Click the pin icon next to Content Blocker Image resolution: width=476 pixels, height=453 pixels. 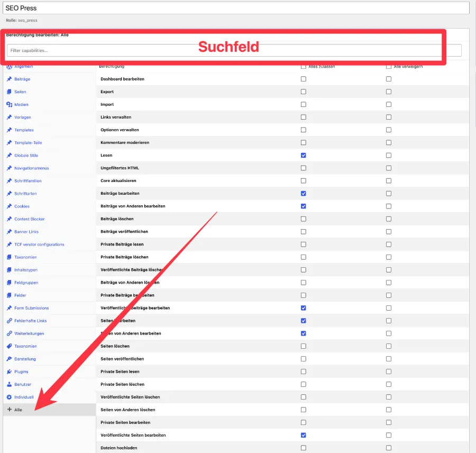click(x=9, y=219)
